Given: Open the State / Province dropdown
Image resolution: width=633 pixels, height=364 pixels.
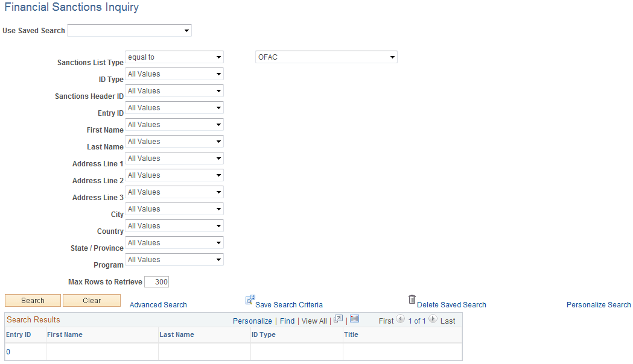Looking at the screenshot, I should click(x=174, y=243).
